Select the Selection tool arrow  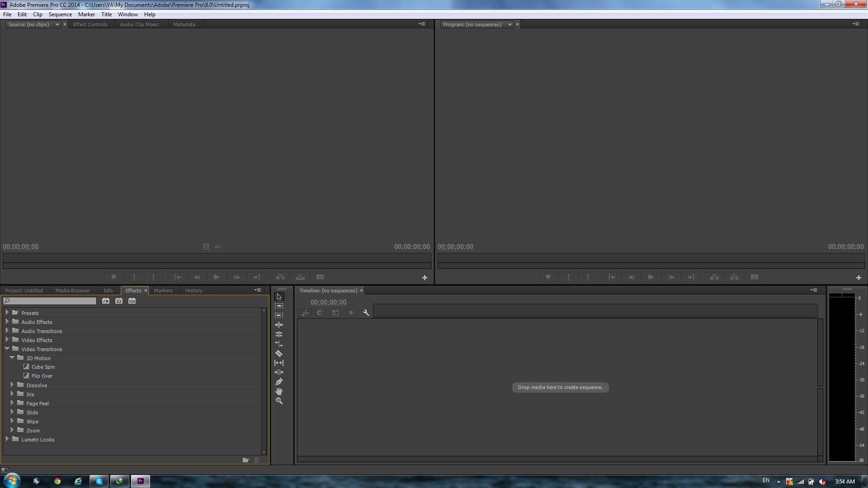[x=279, y=297]
